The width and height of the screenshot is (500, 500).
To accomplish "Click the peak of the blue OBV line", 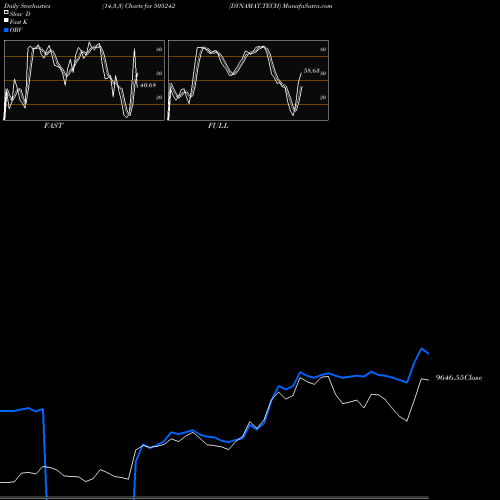I will [x=422, y=349].
